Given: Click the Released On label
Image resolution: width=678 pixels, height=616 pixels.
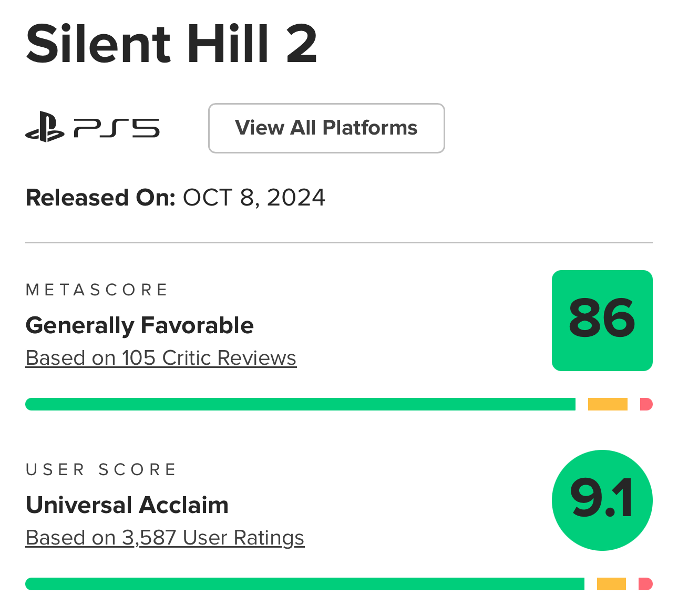Looking at the screenshot, I should (100, 198).
